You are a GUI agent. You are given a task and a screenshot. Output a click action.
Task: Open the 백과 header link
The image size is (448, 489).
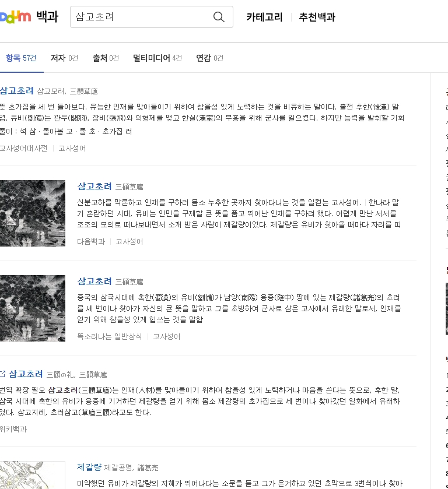click(x=47, y=16)
